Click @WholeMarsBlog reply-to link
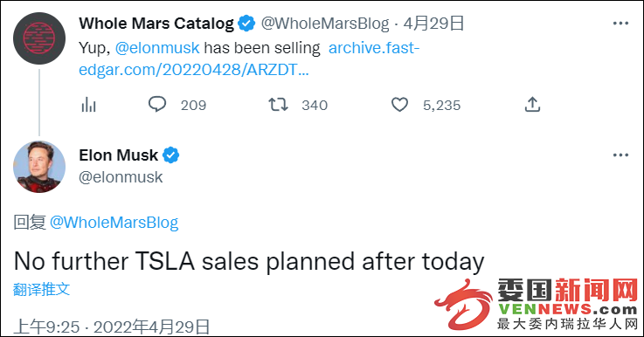This screenshot has width=644, height=337. click(114, 223)
